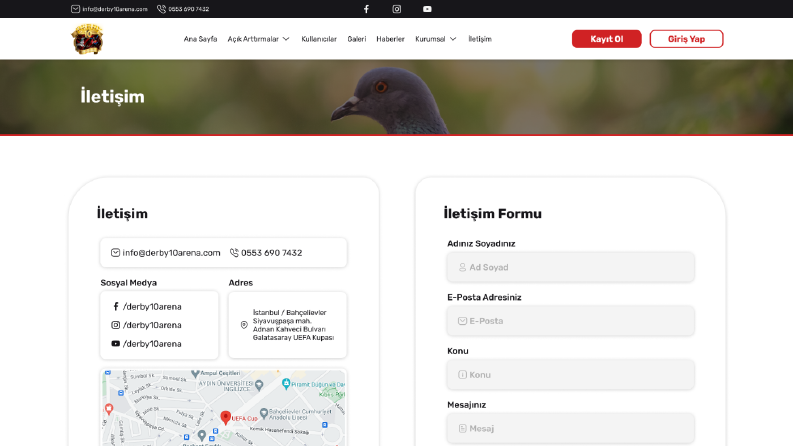Click the email envelope icon in top bar
The image size is (793, 446).
tap(75, 9)
